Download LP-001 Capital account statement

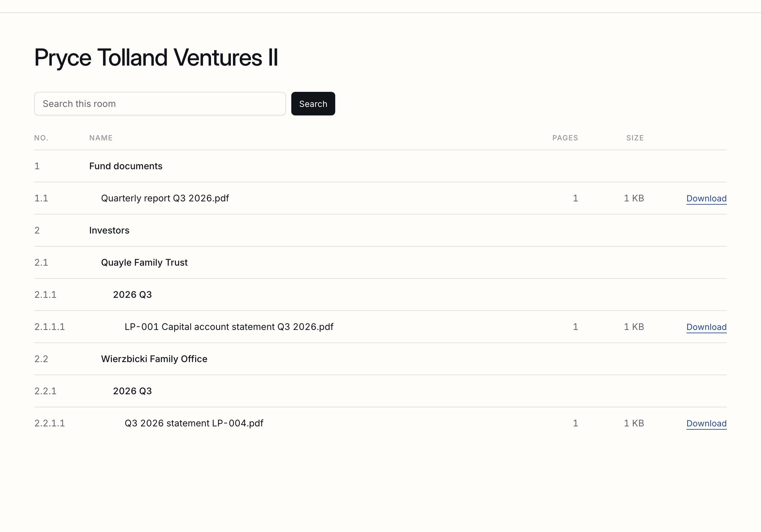pyautogui.click(x=706, y=327)
